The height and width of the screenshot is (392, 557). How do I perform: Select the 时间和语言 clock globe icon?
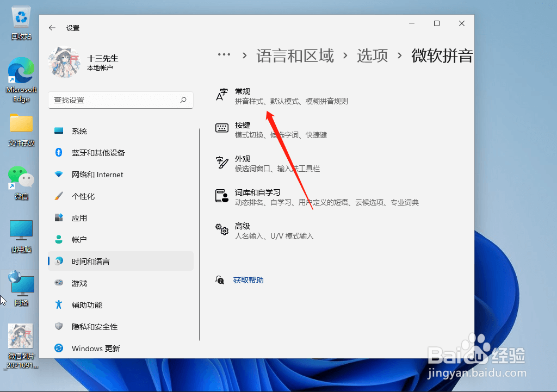(59, 261)
